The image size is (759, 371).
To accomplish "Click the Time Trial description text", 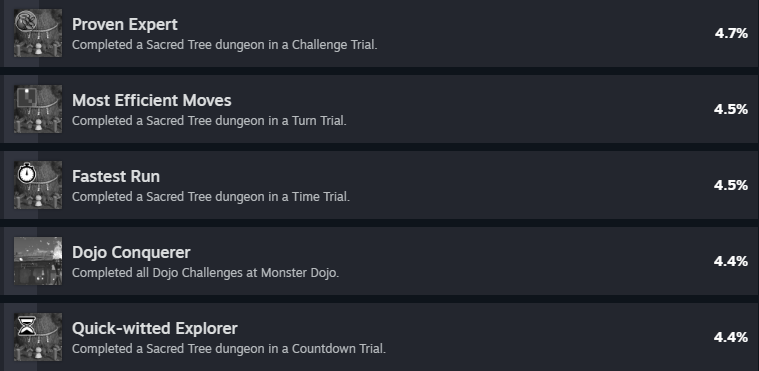I will coord(211,197).
